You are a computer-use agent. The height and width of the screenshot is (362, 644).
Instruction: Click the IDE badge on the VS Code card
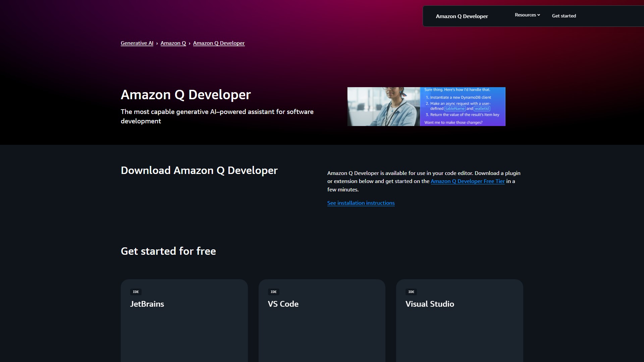pyautogui.click(x=274, y=292)
